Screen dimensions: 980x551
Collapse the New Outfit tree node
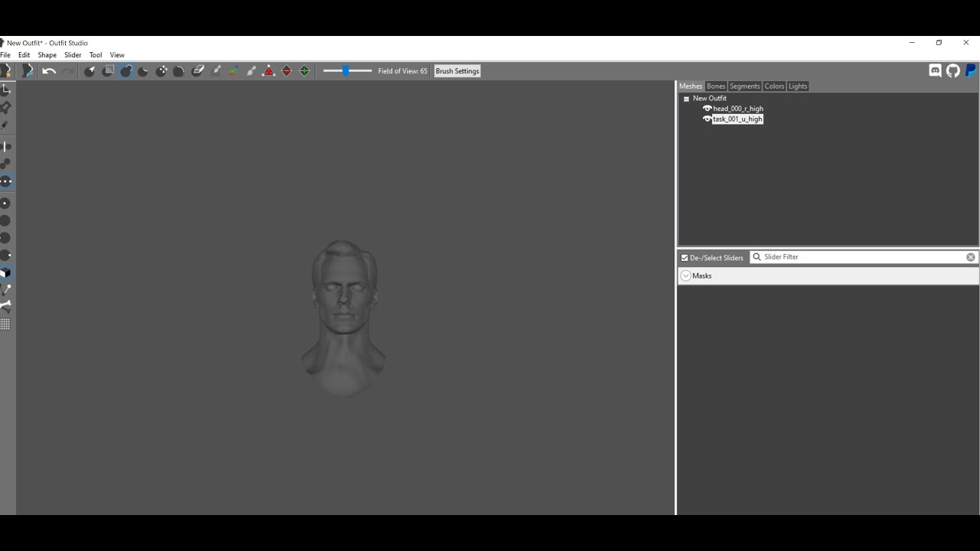[687, 99]
